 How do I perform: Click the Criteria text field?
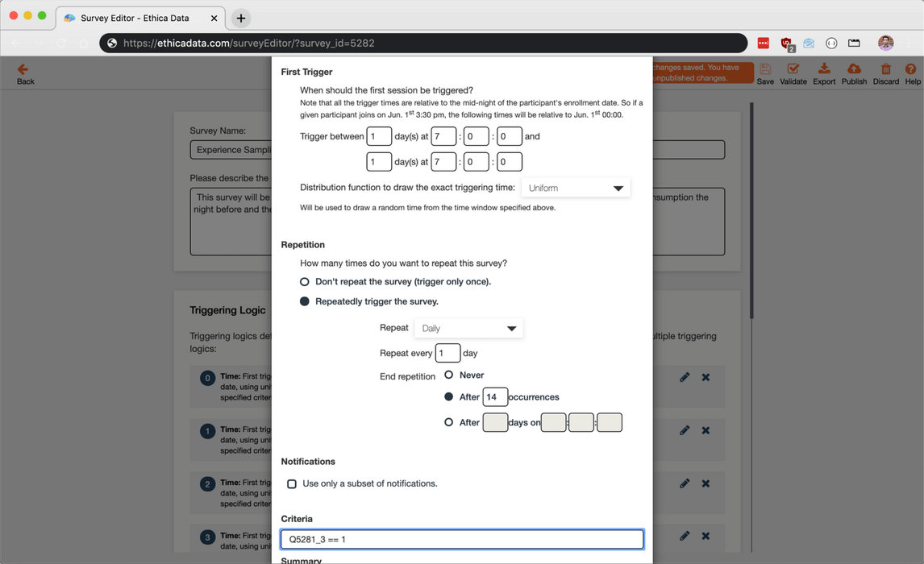(x=462, y=539)
